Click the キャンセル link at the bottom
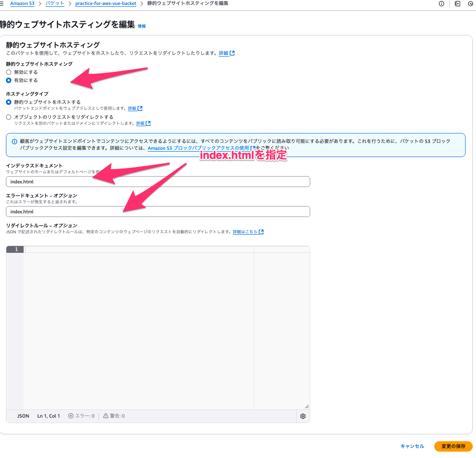The width and height of the screenshot is (476, 458). point(412,446)
